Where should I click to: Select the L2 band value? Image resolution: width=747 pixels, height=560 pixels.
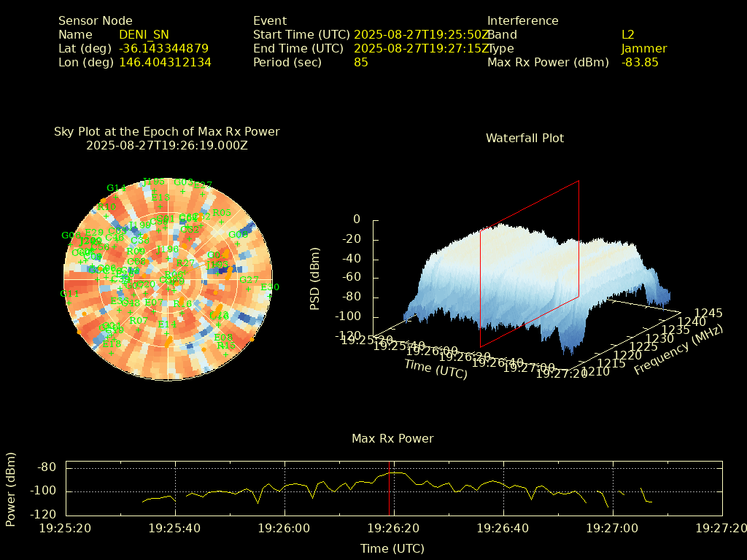tap(627, 34)
